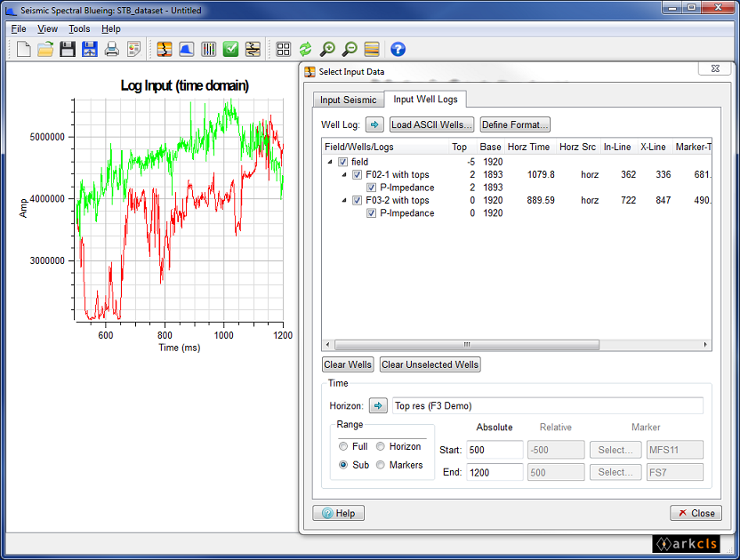Click the Absolute End field 1200
740x560 pixels.
[x=495, y=472]
